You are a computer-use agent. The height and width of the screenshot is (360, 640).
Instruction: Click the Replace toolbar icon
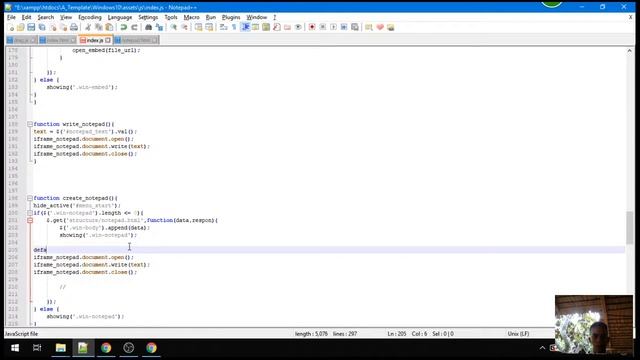coord(159,27)
